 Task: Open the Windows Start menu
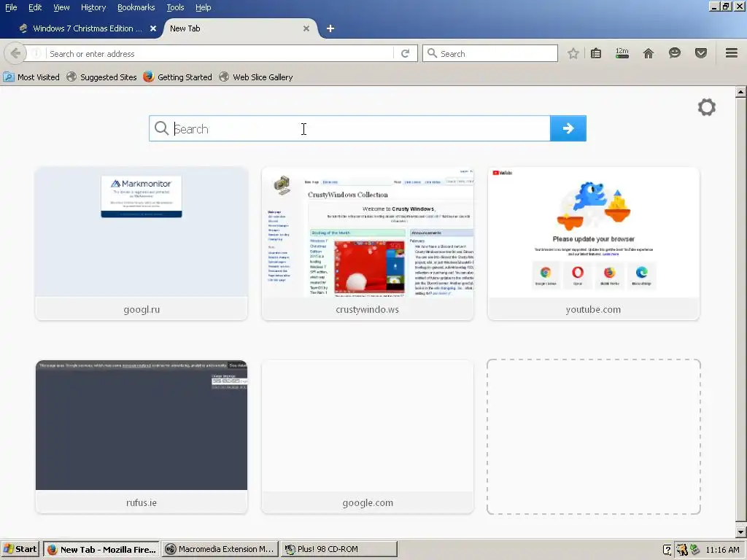(x=20, y=549)
